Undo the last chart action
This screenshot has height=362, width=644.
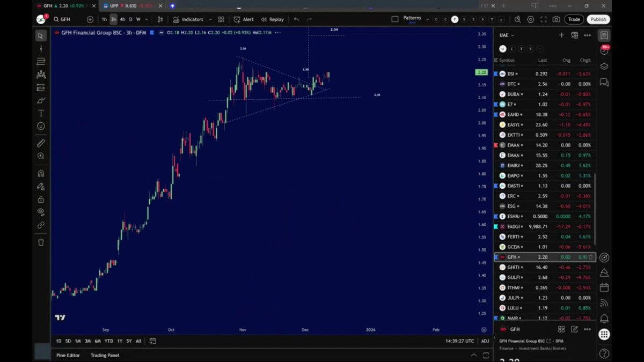pyautogui.click(x=296, y=19)
